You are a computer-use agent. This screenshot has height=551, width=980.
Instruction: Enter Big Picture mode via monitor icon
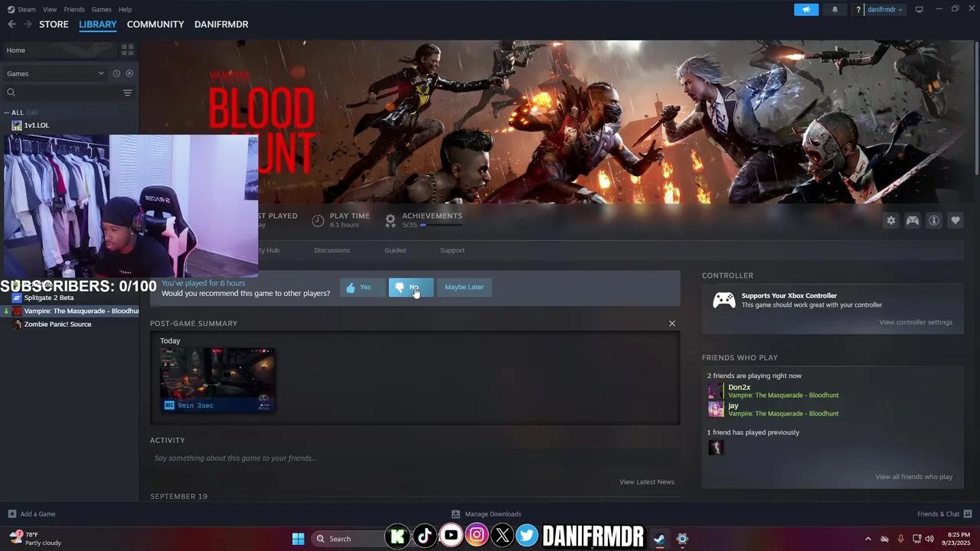click(x=920, y=9)
